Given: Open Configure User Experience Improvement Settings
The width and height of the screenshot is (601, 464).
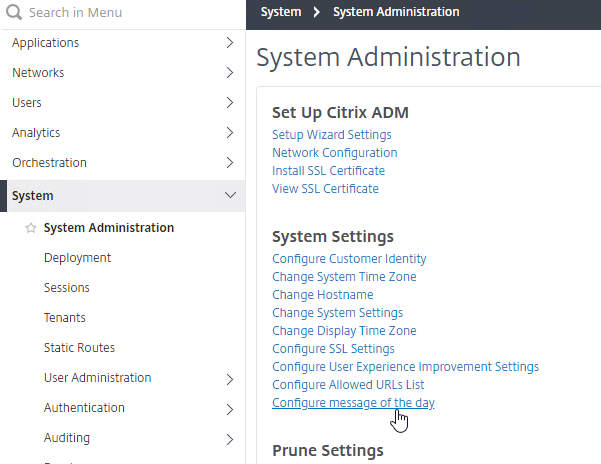Looking at the screenshot, I should 406,367.
